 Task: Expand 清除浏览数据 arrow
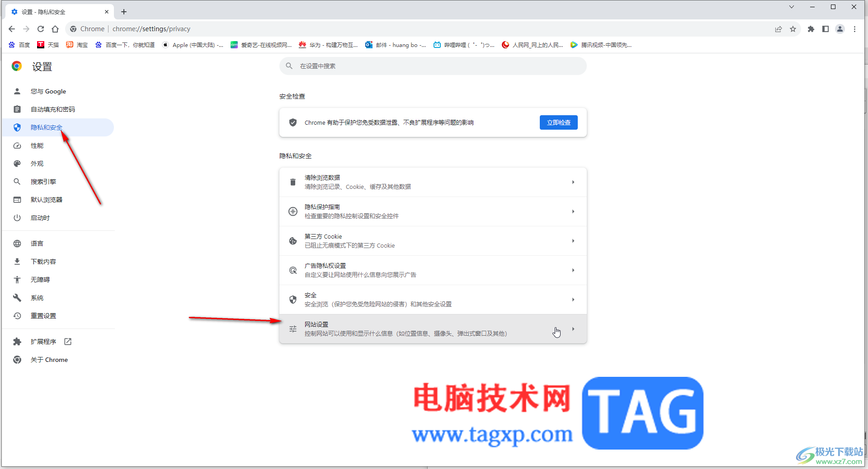pyautogui.click(x=573, y=182)
